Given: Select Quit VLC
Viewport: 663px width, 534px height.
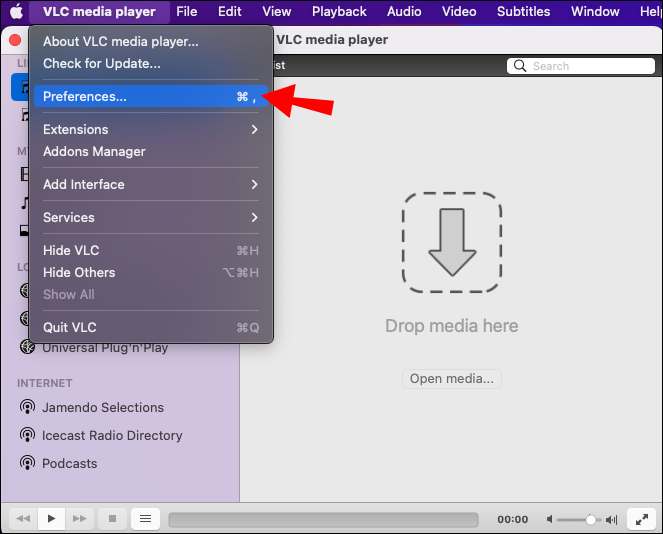Looking at the screenshot, I should pos(151,327).
